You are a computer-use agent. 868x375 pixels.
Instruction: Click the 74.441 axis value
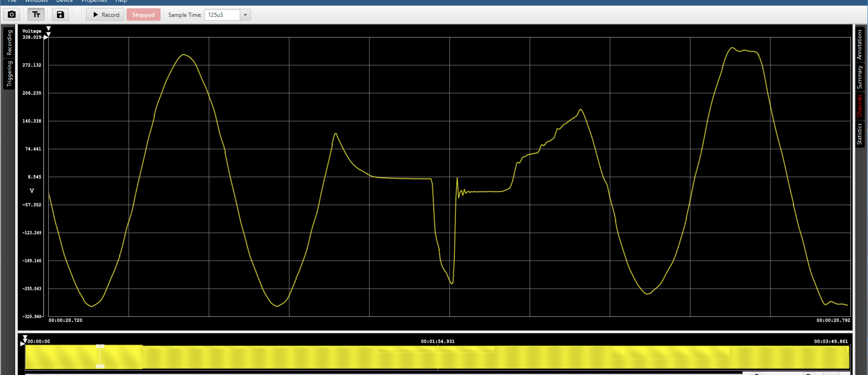(x=33, y=149)
